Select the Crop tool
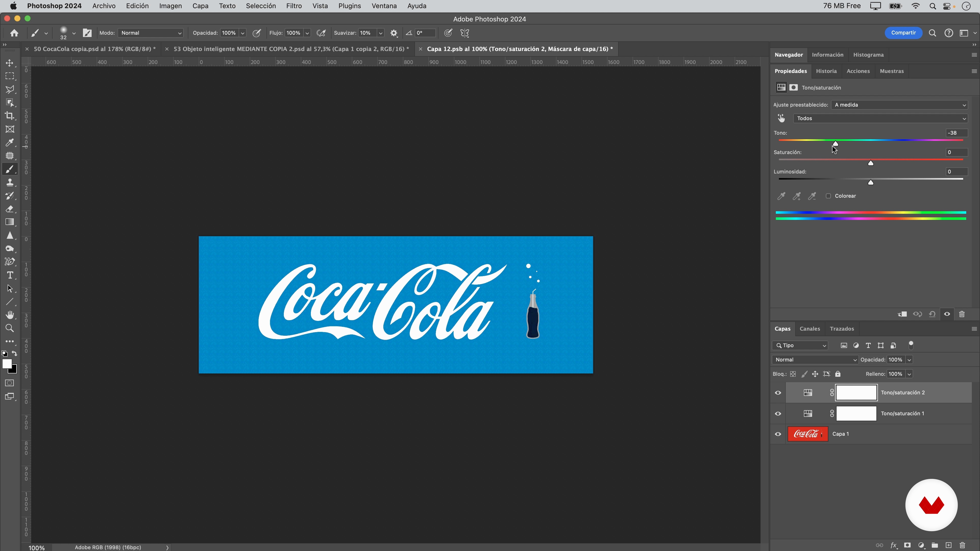980x551 pixels. [x=9, y=116]
